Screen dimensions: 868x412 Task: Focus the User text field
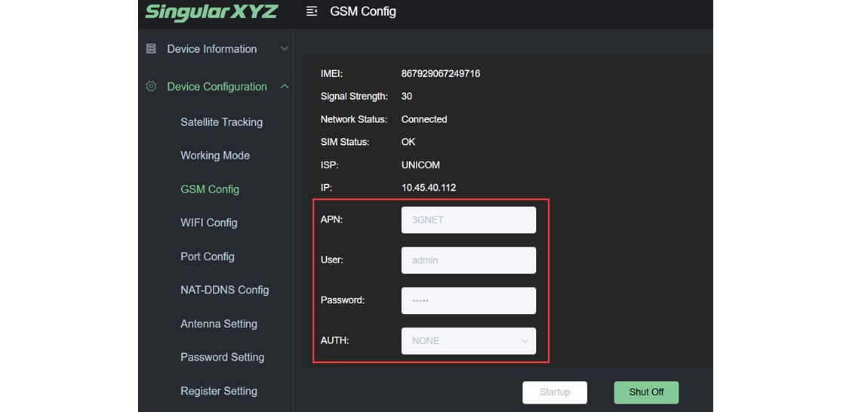pyautogui.click(x=469, y=260)
